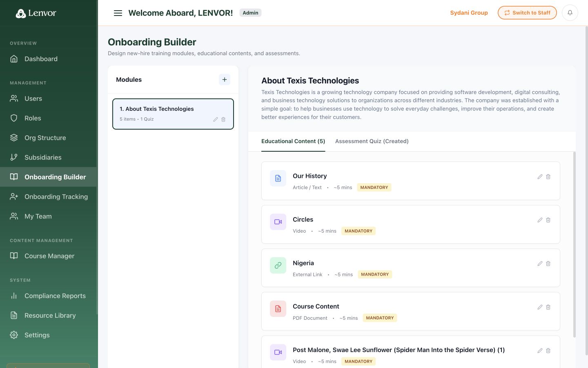Click the Our History article icon
The height and width of the screenshot is (368, 588).
278,178
